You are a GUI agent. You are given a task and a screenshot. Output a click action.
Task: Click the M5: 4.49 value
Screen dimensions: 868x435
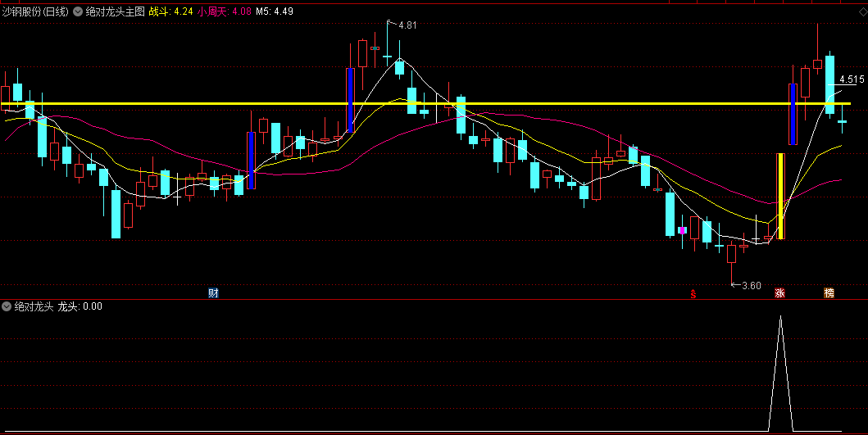pos(275,11)
